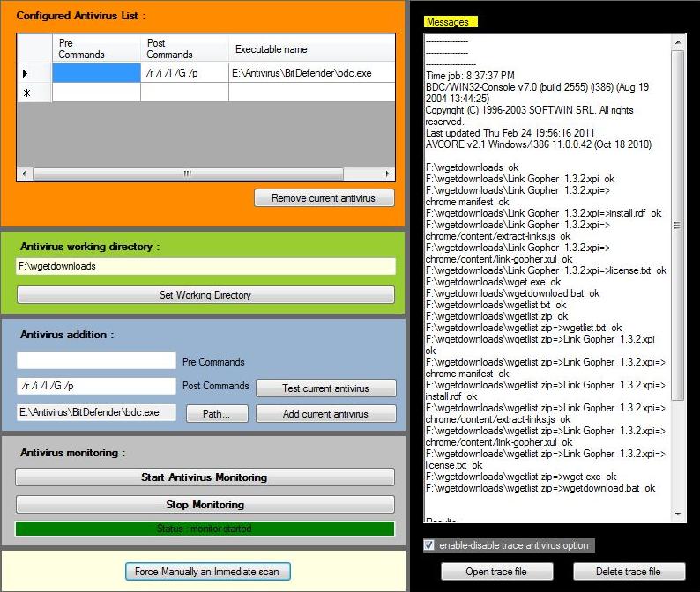Open the Path... browse button
This screenshot has height=592, width=700.
217,413
